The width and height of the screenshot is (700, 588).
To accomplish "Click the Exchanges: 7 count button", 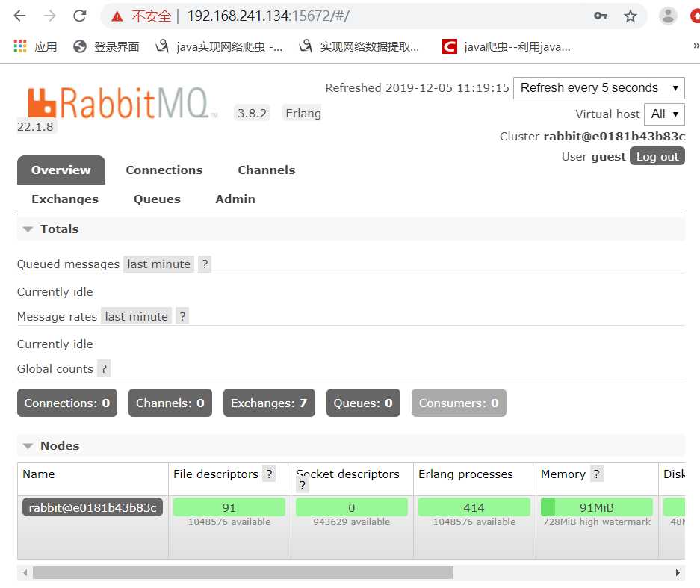I will pos(269,403).
